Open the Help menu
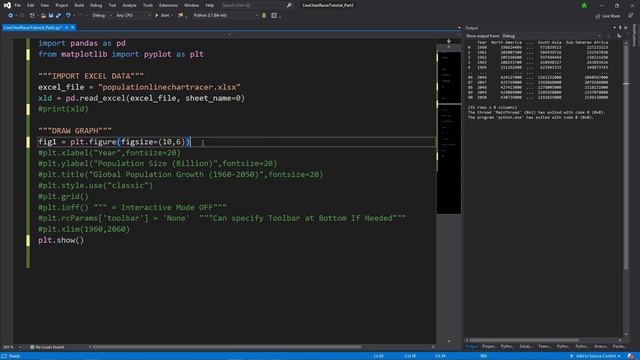The width and height of the screenshot is (640, 360). [x=210, y=5]
